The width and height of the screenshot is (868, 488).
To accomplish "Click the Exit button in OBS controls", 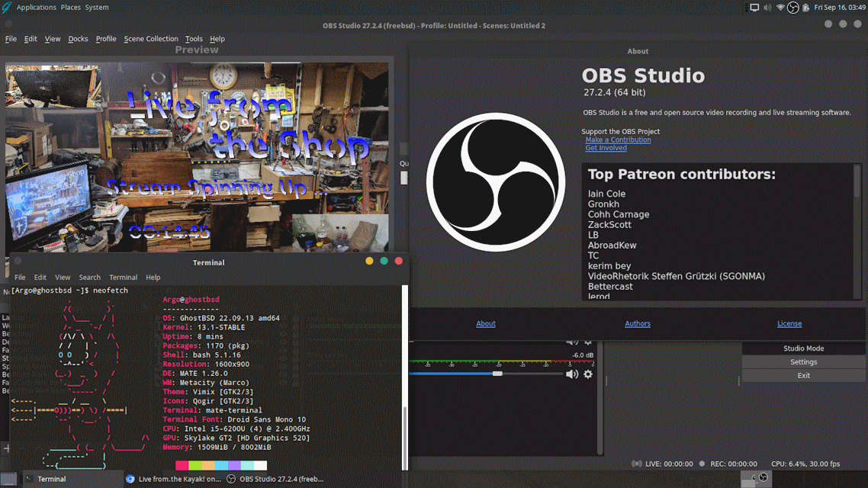I will [x=803, y=376].
